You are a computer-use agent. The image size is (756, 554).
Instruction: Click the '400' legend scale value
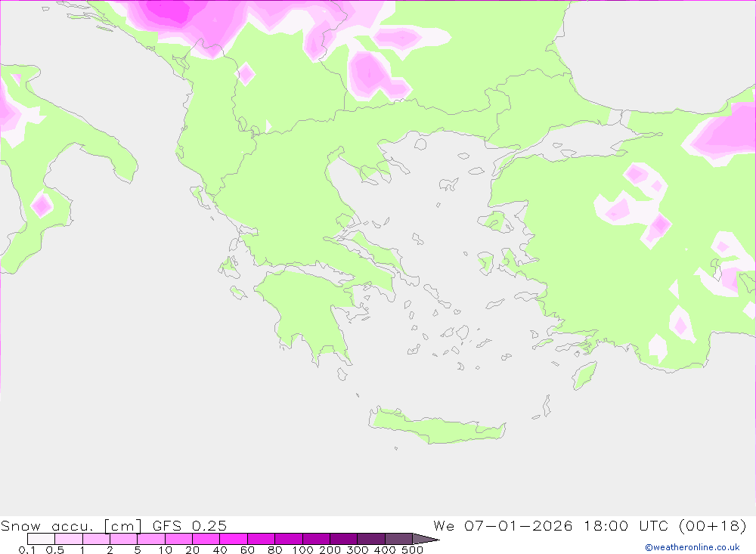[x=386, y=549]
